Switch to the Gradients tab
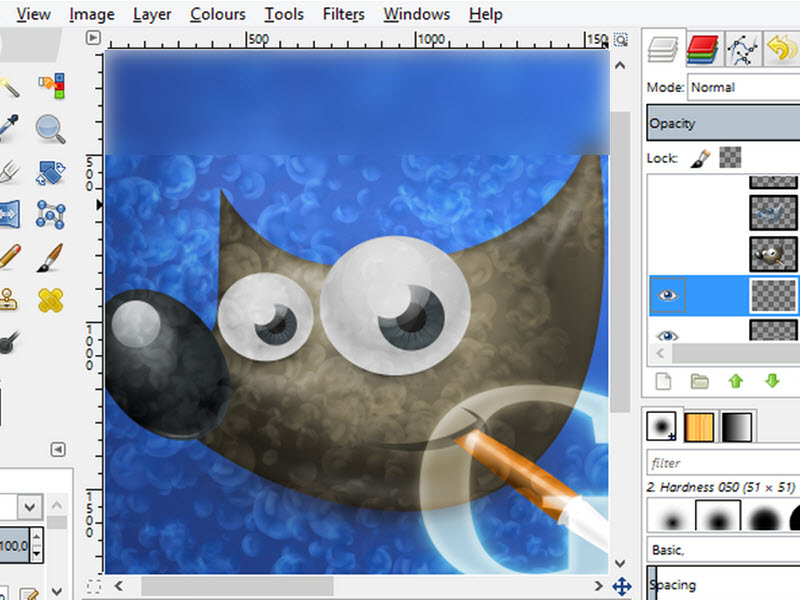The width and height of the screenshot is (800, 600). pos(737,427)
